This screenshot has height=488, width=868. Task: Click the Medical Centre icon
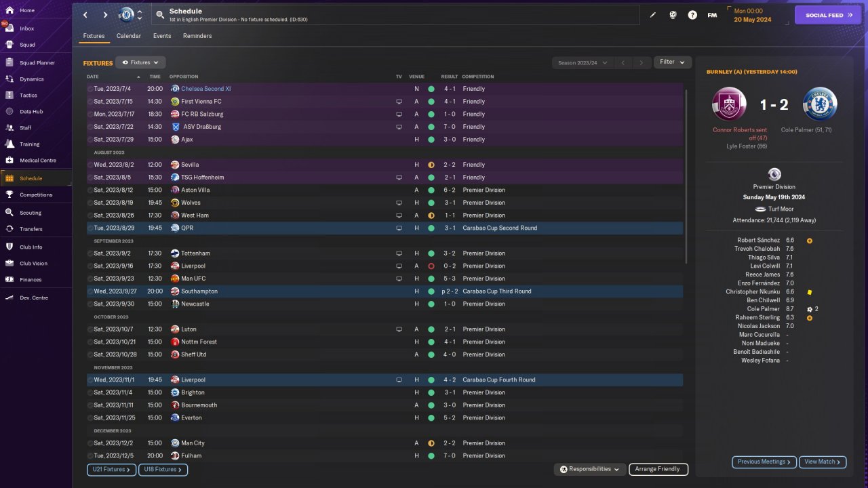pyautogui.click(x=9, y=161)
